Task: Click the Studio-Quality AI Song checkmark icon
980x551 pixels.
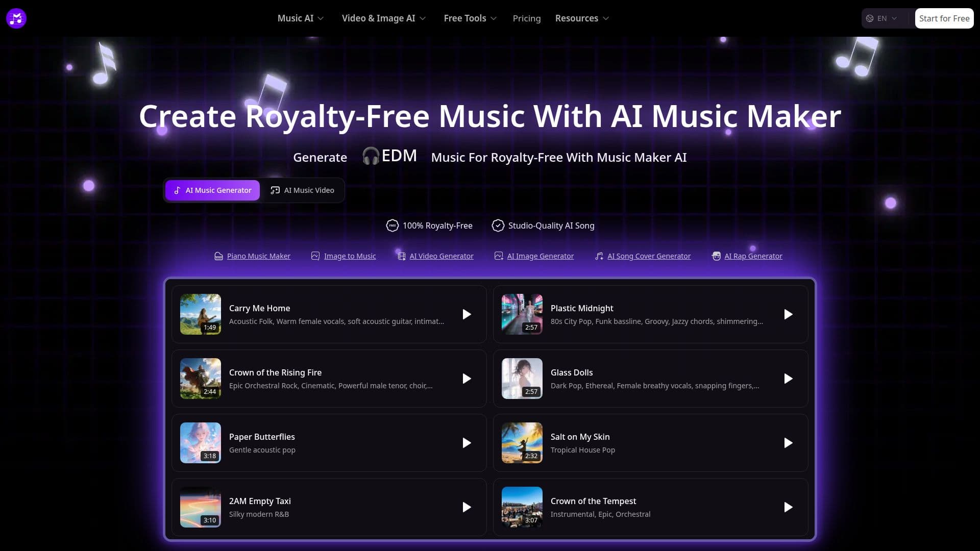Action: (x=498, y=226)
